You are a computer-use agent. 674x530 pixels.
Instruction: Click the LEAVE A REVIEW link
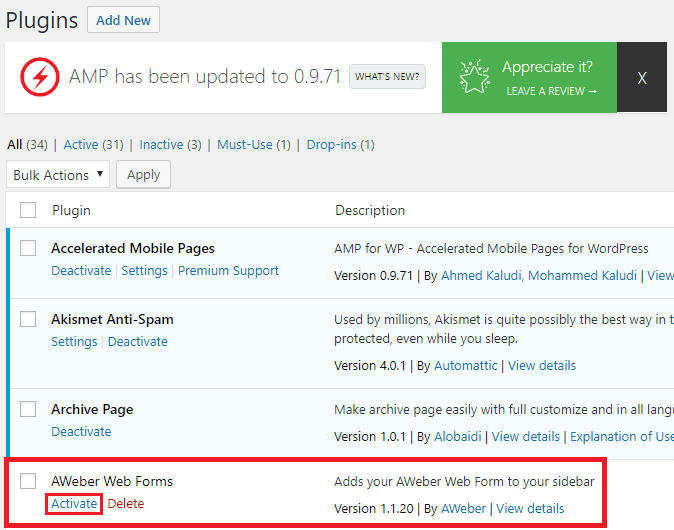coord(551,91)
